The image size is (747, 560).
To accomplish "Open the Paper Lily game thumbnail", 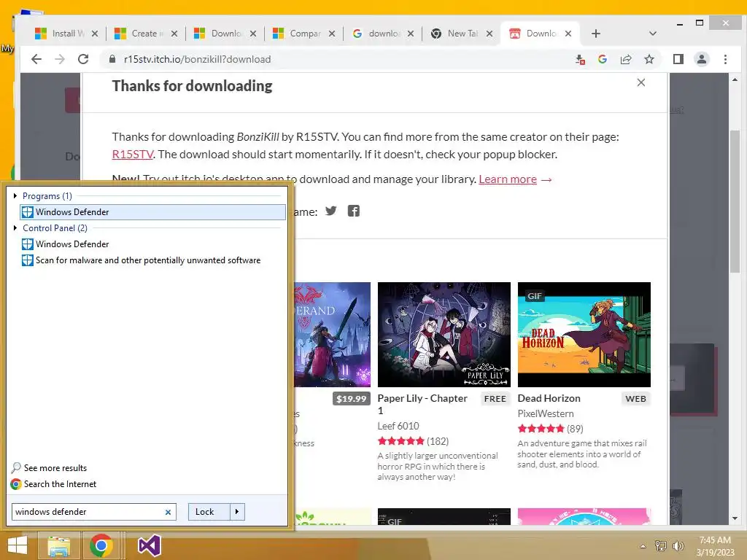I will pyautogui.click(x=444, y=334).
